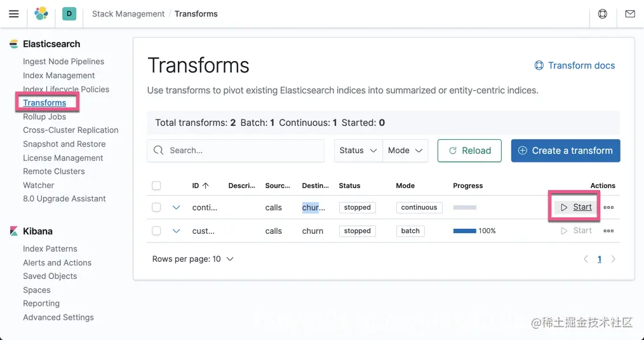Check the conti... transform row checkbox
This screenshot has height=340, width=644.
click(x=156, y=207)
